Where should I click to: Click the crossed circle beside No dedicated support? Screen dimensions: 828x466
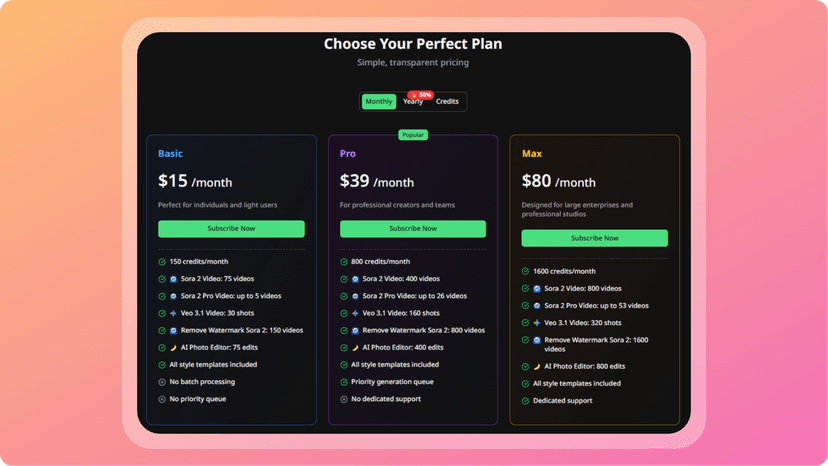tap(344, 399)
